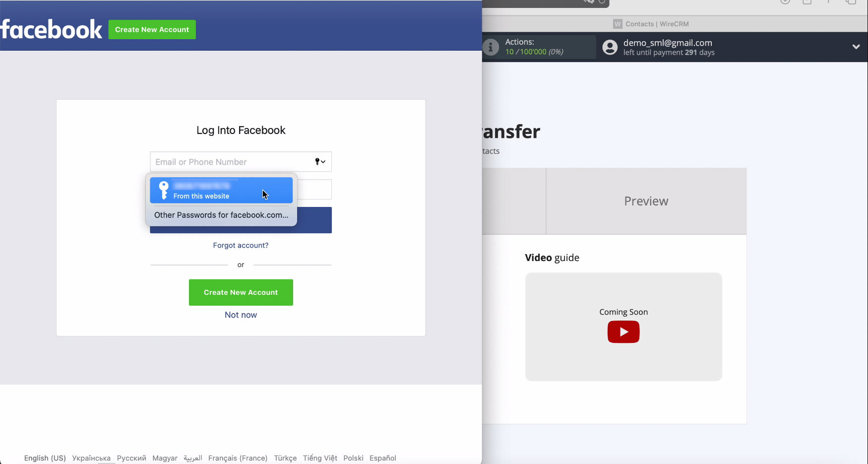This screenshot has width=868, height=464.
Task: Click the WireCRM tab favicon
Action: click(x=618, y=24)
